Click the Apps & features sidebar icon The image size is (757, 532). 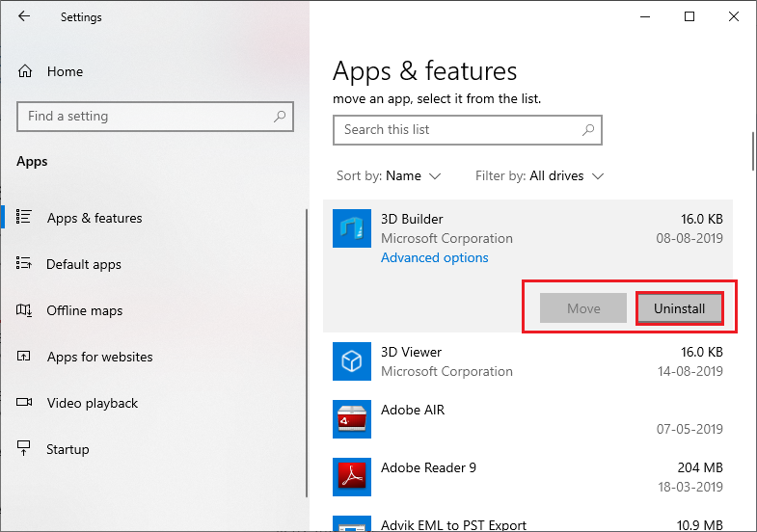coord(24,217)
